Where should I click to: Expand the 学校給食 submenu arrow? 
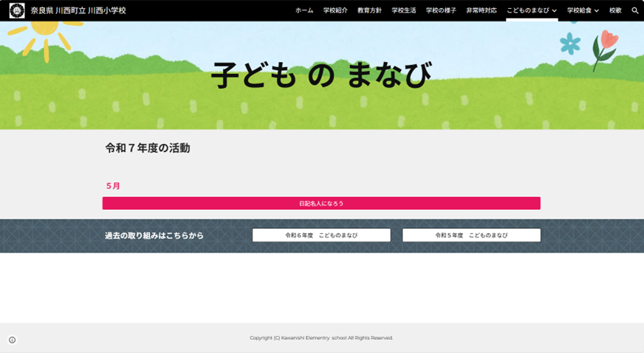click(597, 11)
